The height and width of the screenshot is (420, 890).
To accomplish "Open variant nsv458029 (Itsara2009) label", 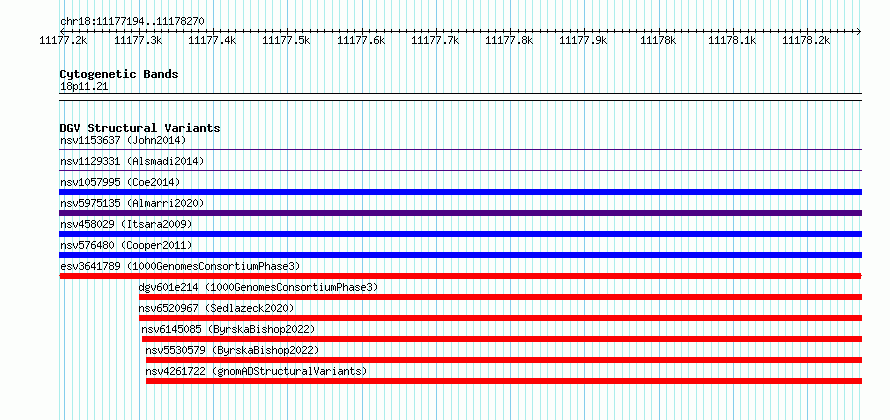I will click(126, 224).
